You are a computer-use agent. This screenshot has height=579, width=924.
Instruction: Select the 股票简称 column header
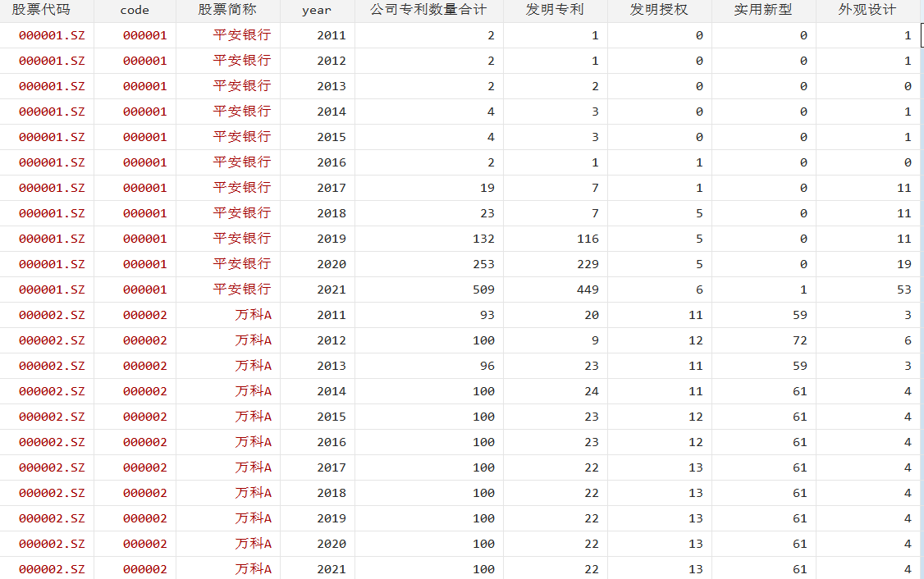[x=226, y=10]
